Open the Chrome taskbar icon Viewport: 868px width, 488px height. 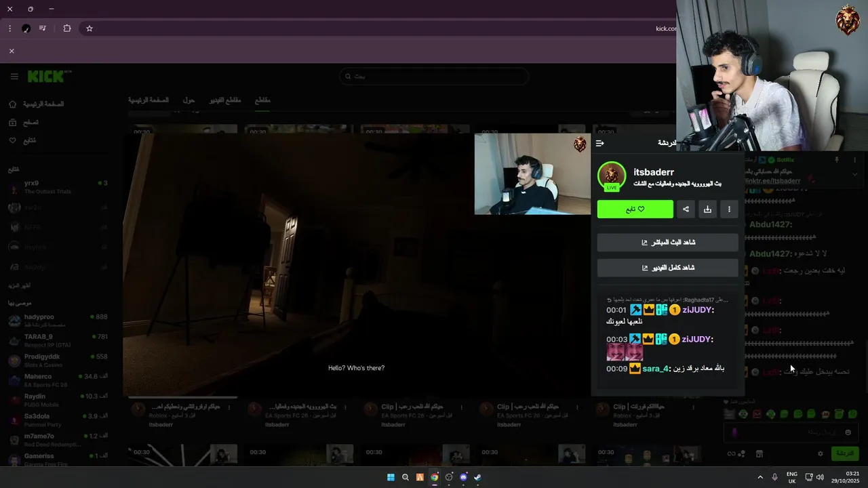[435, 477]
